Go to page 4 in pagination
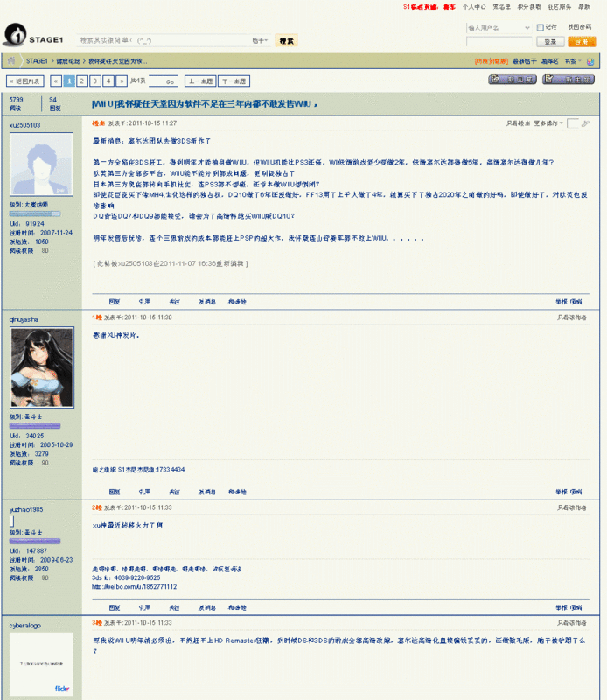 coord(108,81)
